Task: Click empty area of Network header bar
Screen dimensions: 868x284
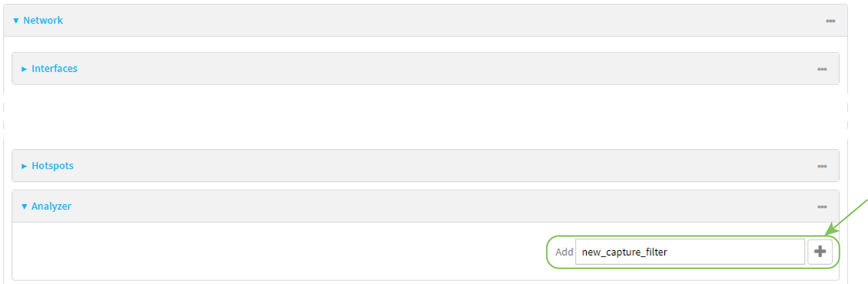Action: 404,21
